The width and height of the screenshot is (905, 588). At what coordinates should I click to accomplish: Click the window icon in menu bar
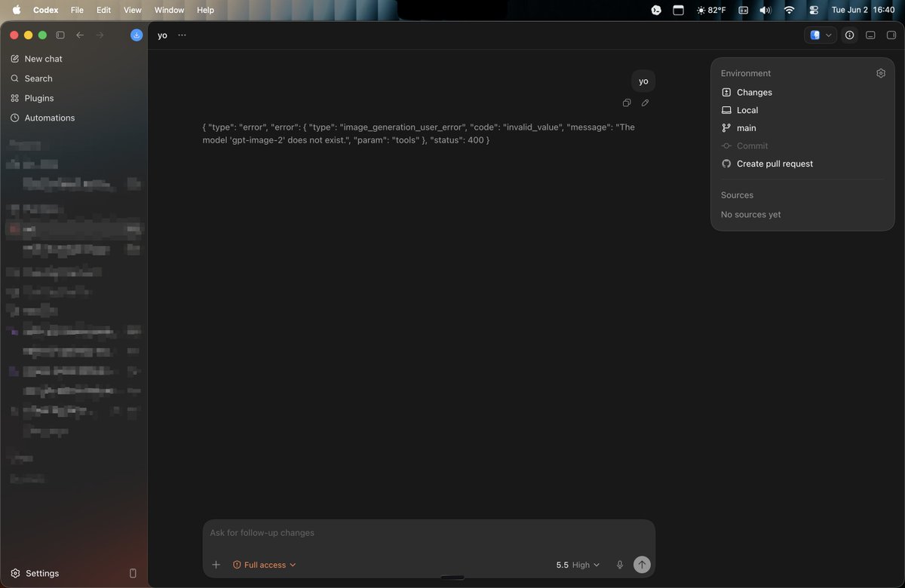click(678, 10)
